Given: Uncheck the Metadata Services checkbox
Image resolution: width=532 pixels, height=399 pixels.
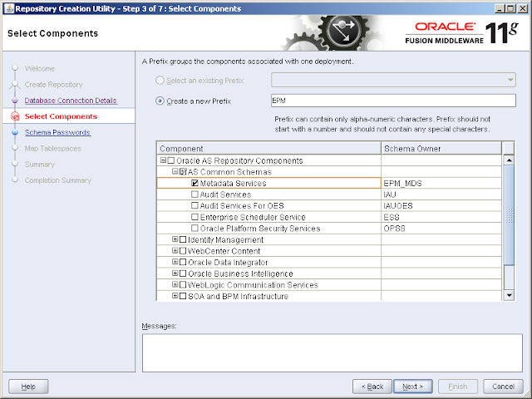Looking at the screenshot, I should pos(195,183).
